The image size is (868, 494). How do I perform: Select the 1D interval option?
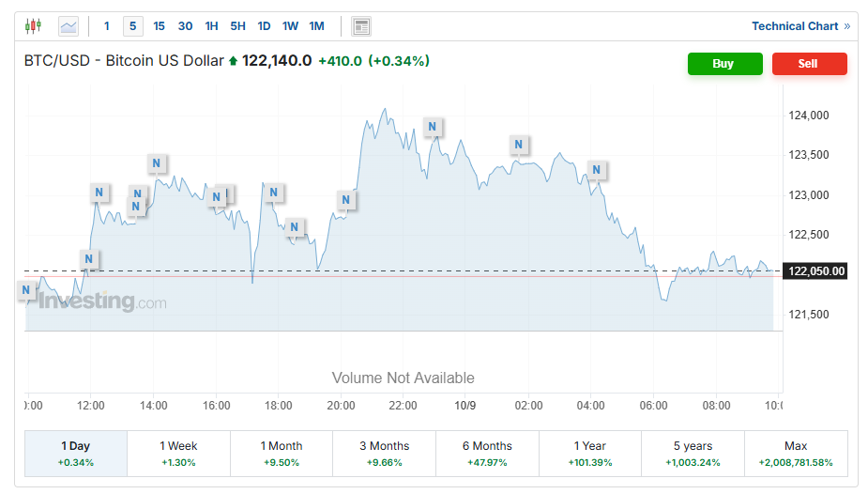264,26
